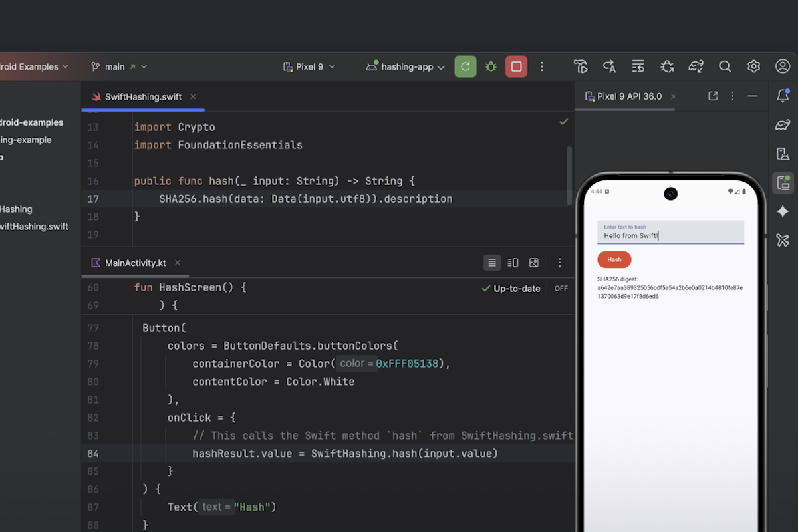Expand the hashing-app run configuration dropdown

pyautogui.click(x=406, y=66)
